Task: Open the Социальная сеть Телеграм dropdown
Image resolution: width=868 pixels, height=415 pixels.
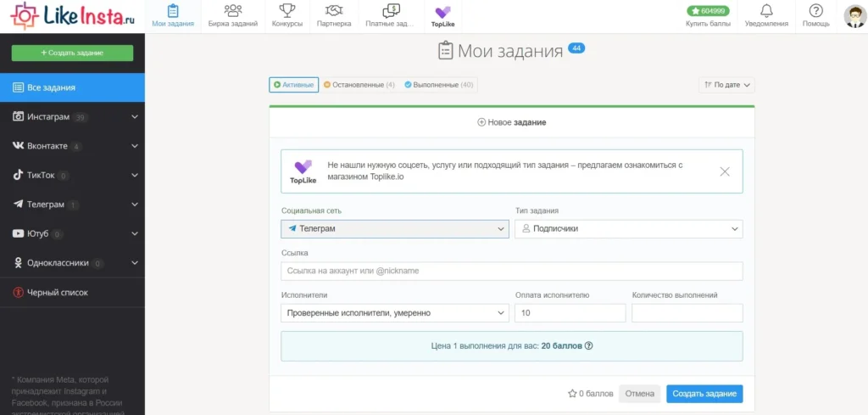Action: coord(395,229)
